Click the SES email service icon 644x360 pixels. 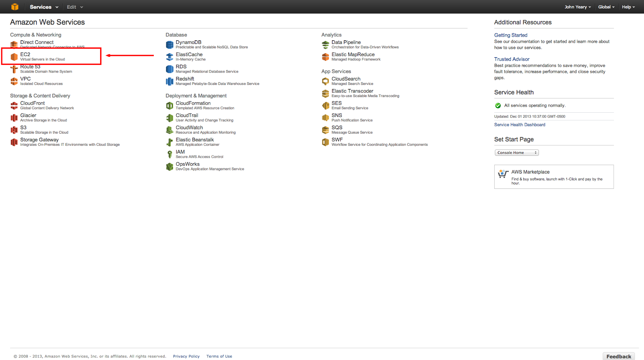pyautogui.click(x=326, y=106)
